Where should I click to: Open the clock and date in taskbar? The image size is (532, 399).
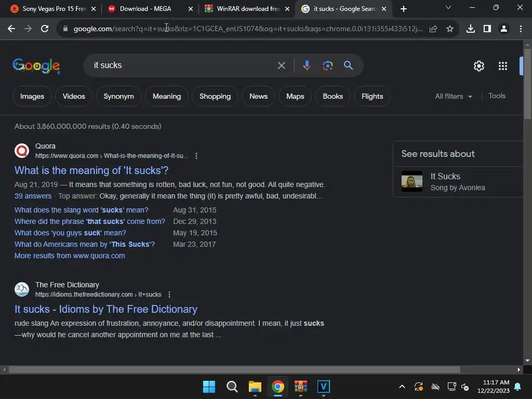tap(494, 387)
